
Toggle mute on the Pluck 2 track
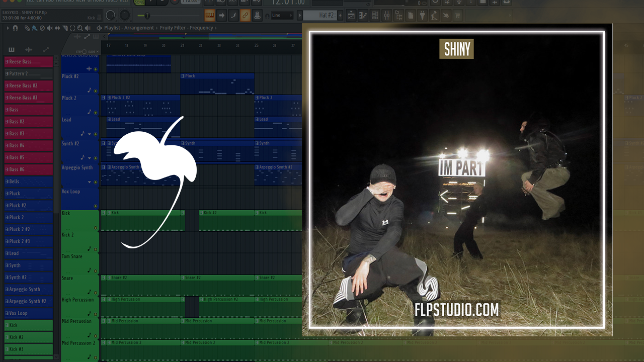(x=95, y=112)
